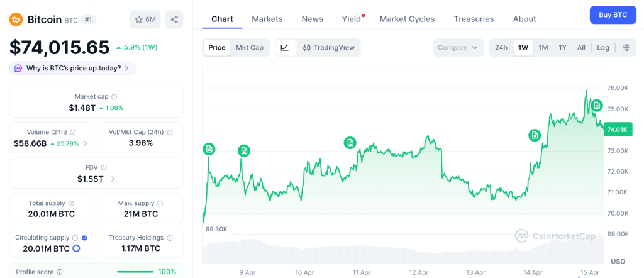
Task: Open the Market Cycles tab
Action: 407,19
